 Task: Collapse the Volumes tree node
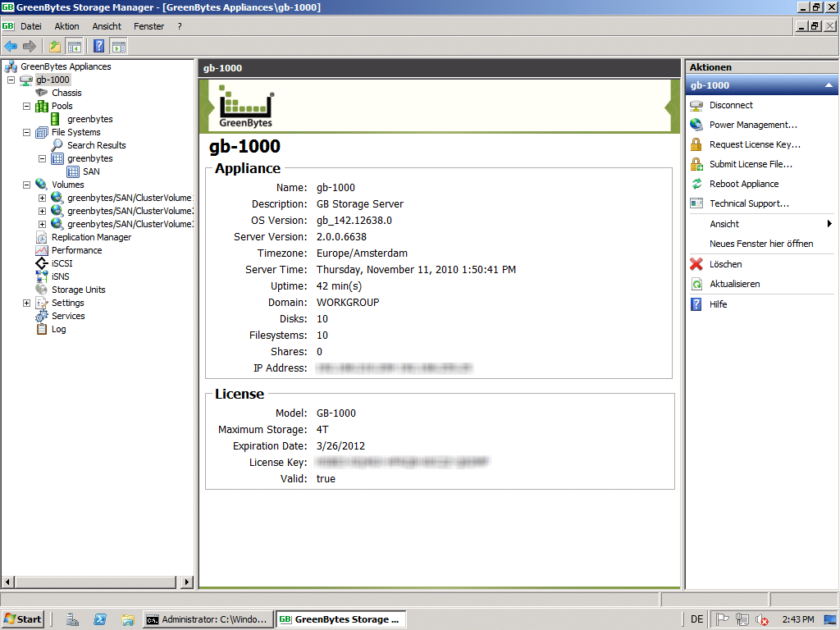coord(26,185)
